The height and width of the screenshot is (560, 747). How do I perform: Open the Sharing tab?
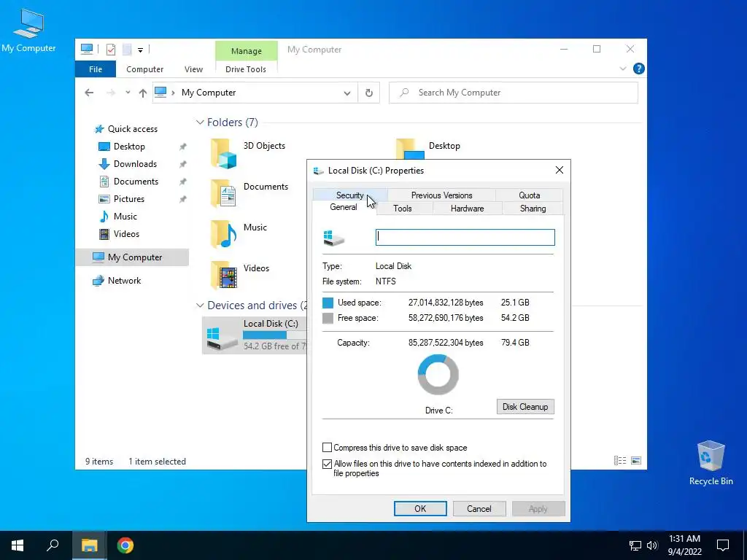point(533,209)
